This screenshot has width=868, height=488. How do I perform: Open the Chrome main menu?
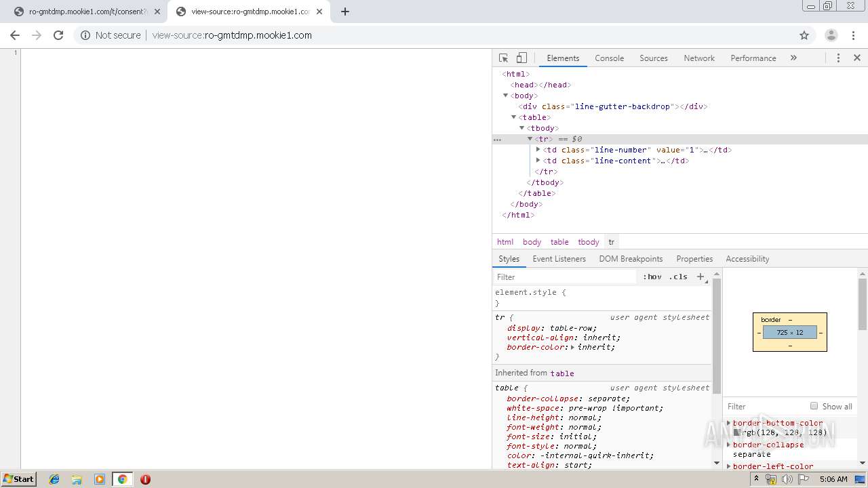coord(853,35)
